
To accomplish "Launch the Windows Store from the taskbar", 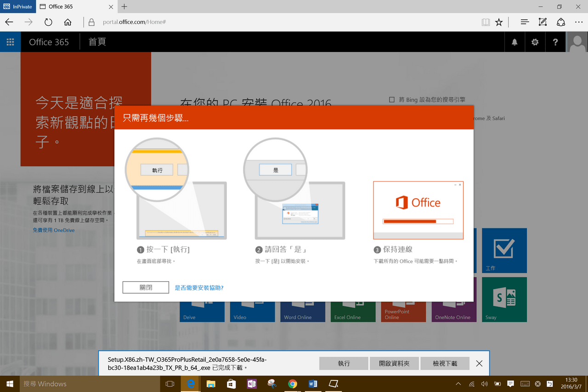I will (231, 384).
